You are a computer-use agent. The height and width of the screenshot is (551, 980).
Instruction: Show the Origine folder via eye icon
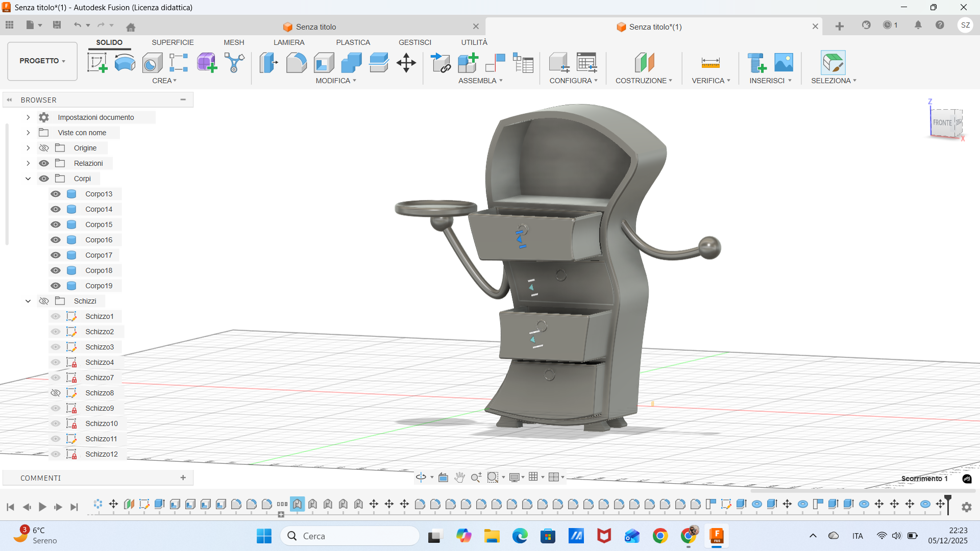44,148
